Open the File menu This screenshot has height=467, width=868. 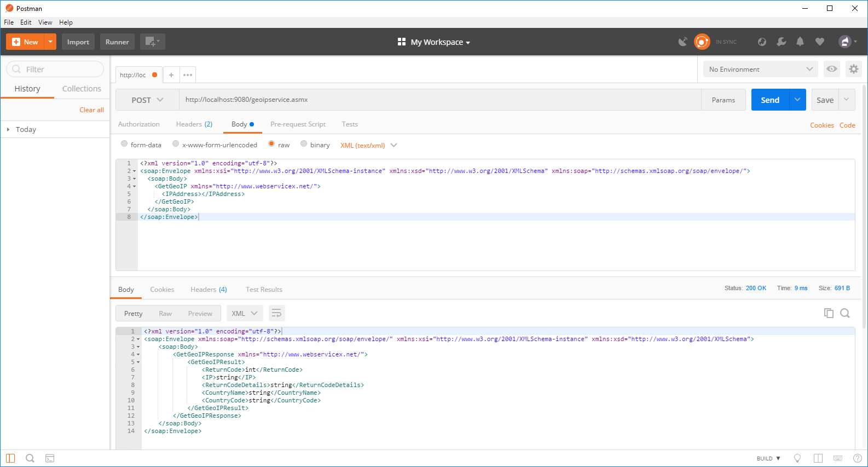click(x=9, y=22)
